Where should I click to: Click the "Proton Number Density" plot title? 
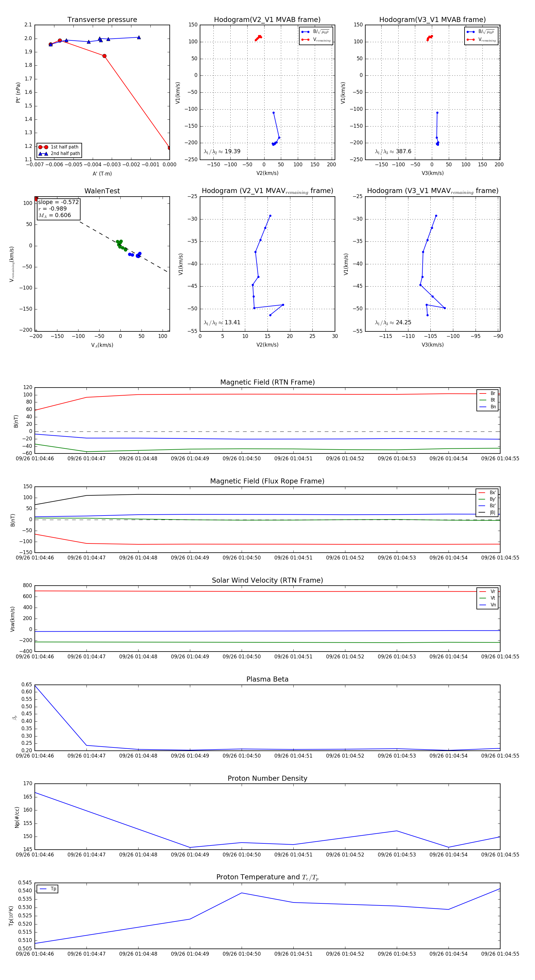point(267,778)
